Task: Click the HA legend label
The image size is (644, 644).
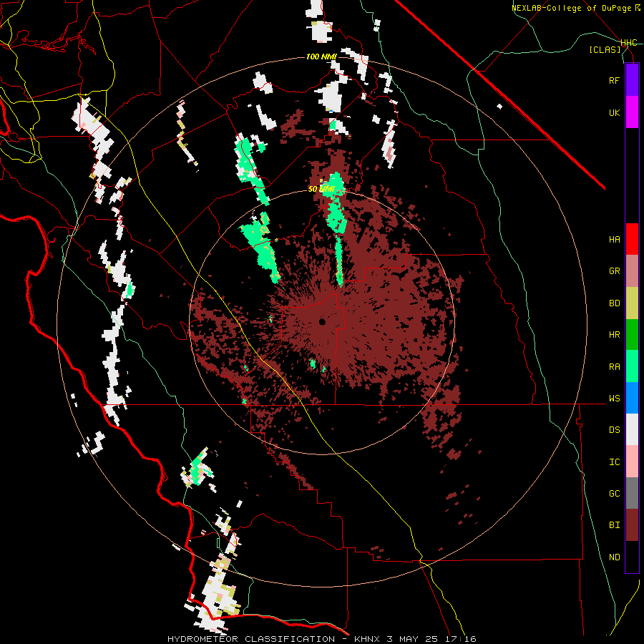Action: (x=614, y=240)
